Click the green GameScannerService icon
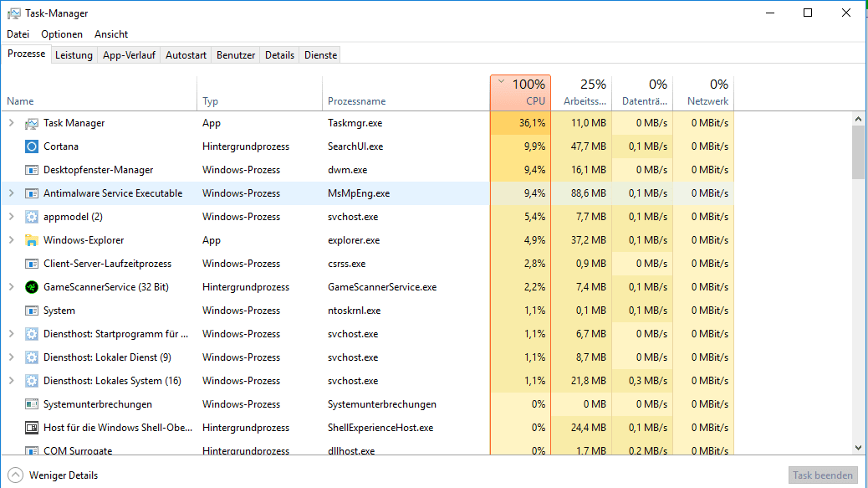This screenshot has height=488, width=868. (32, 287)
